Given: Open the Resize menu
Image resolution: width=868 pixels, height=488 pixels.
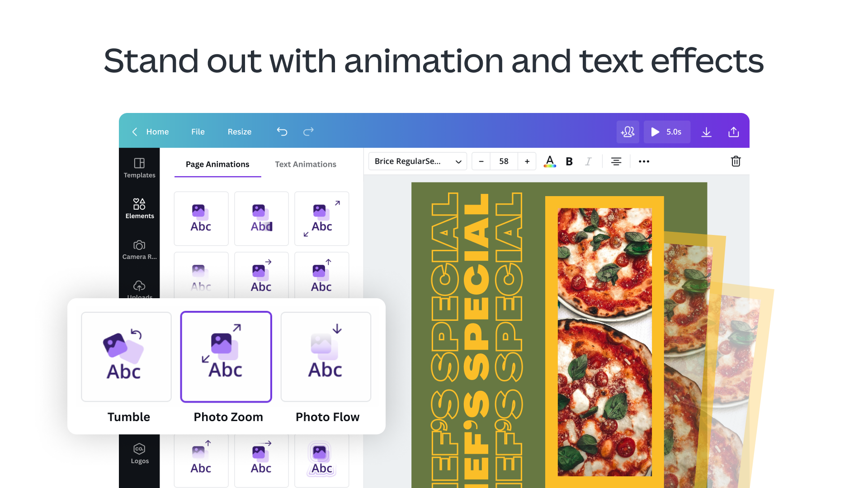Looking at the screenshot, I should tap(240, 131).
